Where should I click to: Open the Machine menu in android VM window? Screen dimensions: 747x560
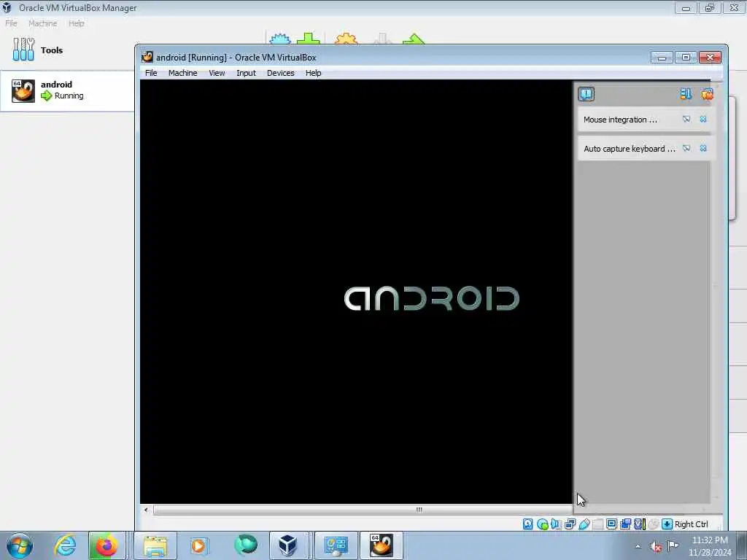182,73
